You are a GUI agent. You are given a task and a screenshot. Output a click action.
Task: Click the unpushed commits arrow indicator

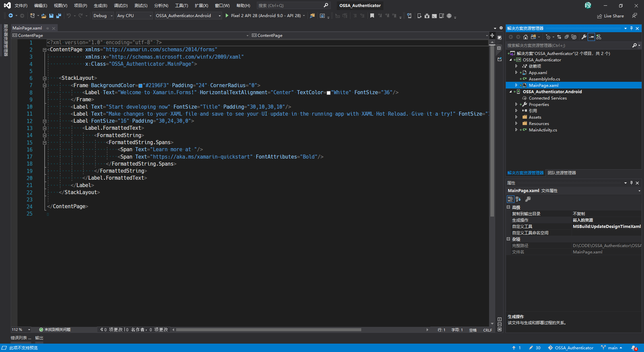pos(517,348)
